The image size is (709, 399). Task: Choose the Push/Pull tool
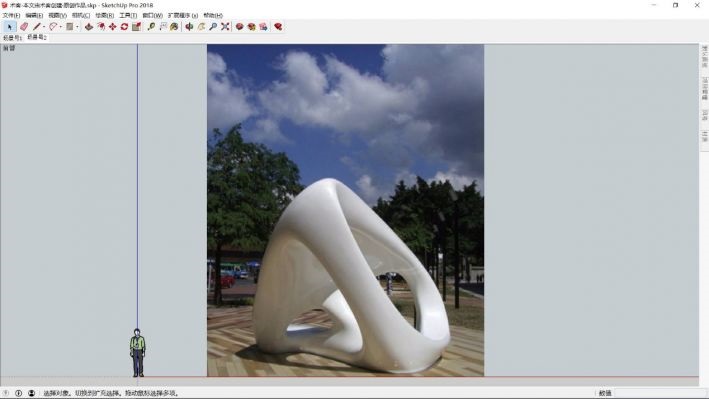pos(89,27)
